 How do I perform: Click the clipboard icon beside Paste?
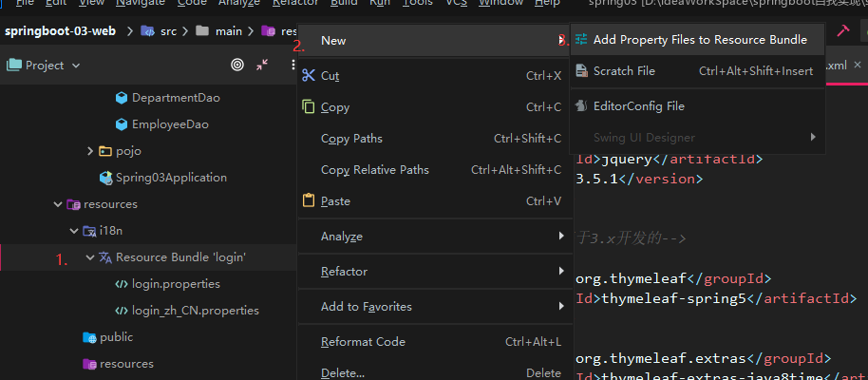[308, 200]
